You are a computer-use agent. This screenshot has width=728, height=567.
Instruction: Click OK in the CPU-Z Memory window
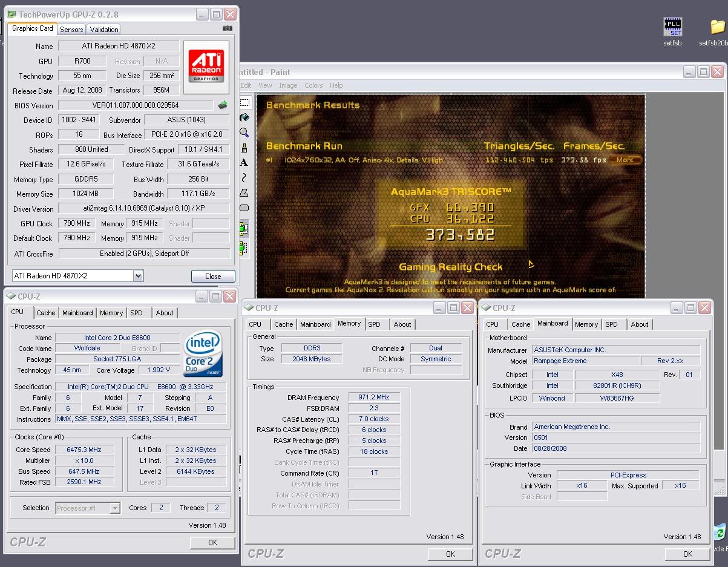pos(450,554)
